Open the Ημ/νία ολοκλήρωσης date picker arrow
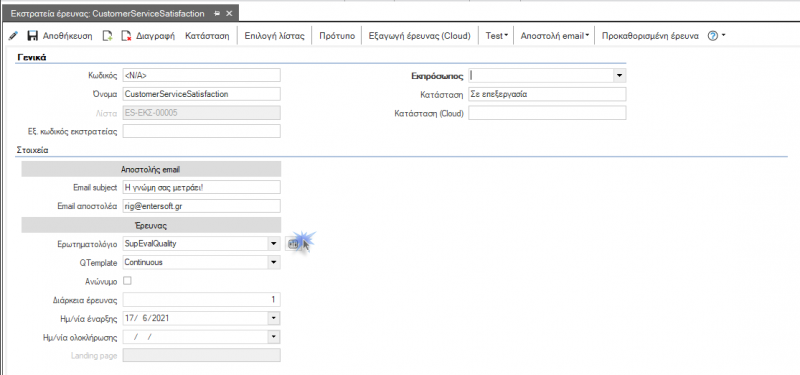Image resolution: width=800 pixels, height=375 pixels. point(274,337)
